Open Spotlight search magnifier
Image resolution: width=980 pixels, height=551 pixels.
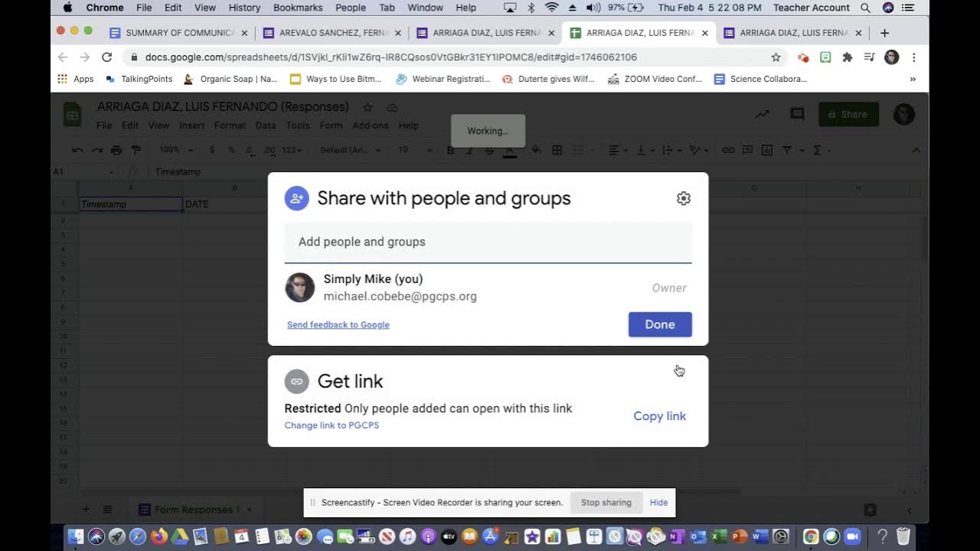pyautogui.click(x=865, y=8)
